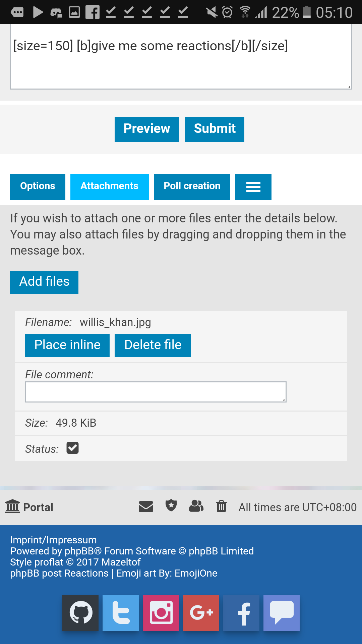Focus the File comment text box
Image resolution: width=362 pixels, height=644 pixels.
[x=156, y=392]
